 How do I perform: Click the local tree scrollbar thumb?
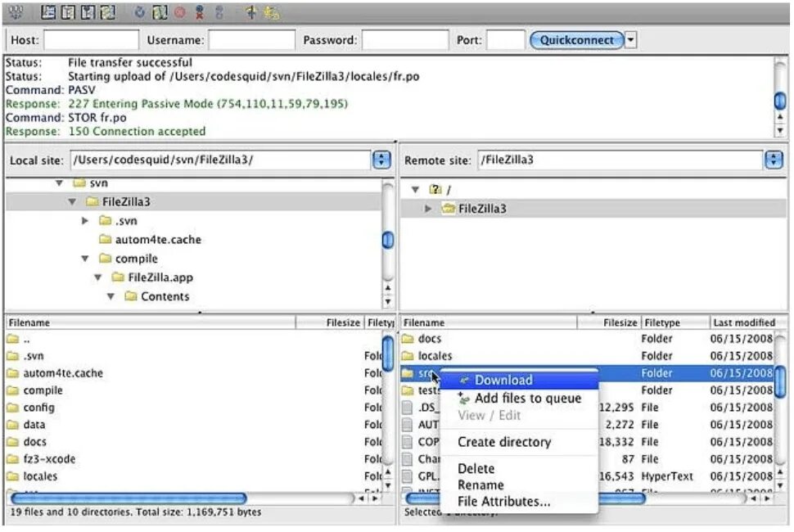(388, 240)
